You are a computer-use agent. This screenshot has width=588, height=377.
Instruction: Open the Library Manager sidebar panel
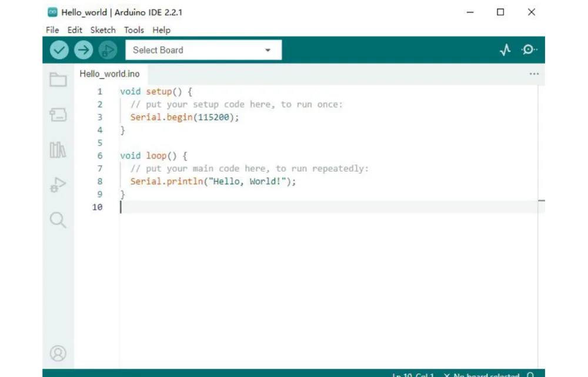(x=58, y=149)
